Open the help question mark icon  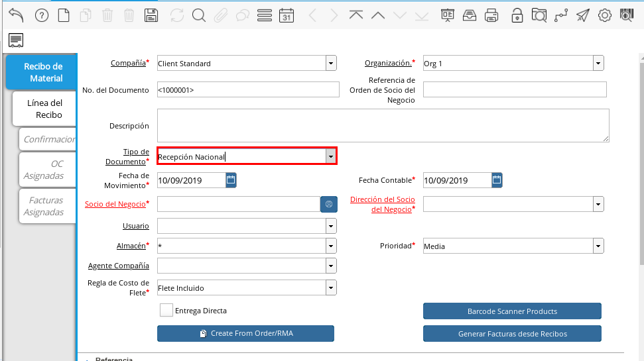(41, 15)
